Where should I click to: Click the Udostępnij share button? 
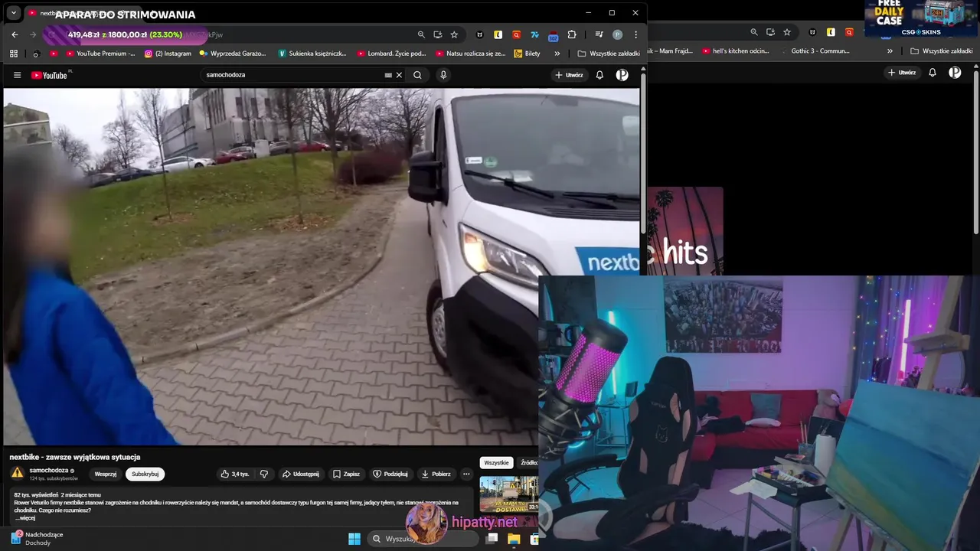pyautogui.click(x=301, y=474)
